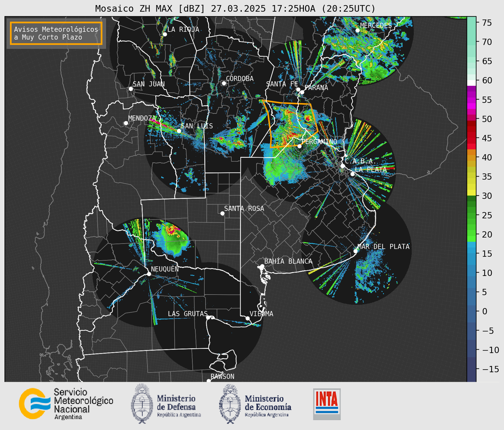Click the 55 dBZ magenta band on scale
The image size is (504, 430).
[471, 100]
